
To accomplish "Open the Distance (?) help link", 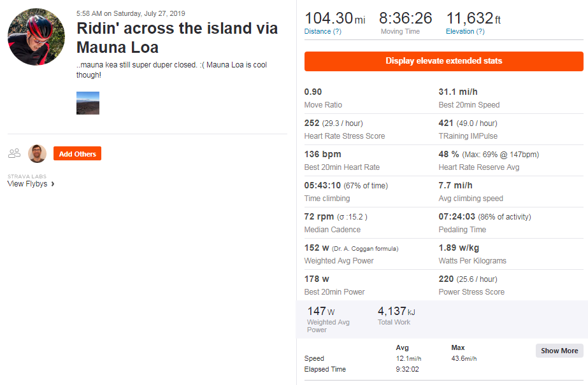I will pyautogui.click(x=322, y=31).
